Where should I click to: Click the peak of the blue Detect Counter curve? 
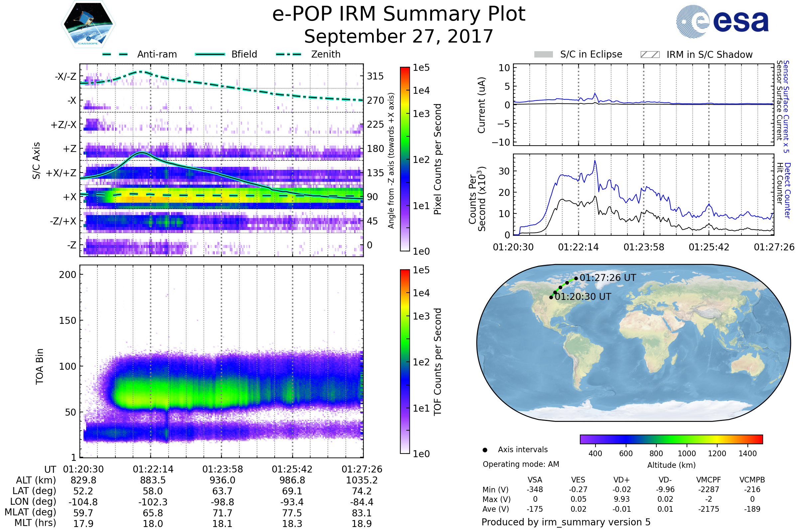click(x=595, y=161)
